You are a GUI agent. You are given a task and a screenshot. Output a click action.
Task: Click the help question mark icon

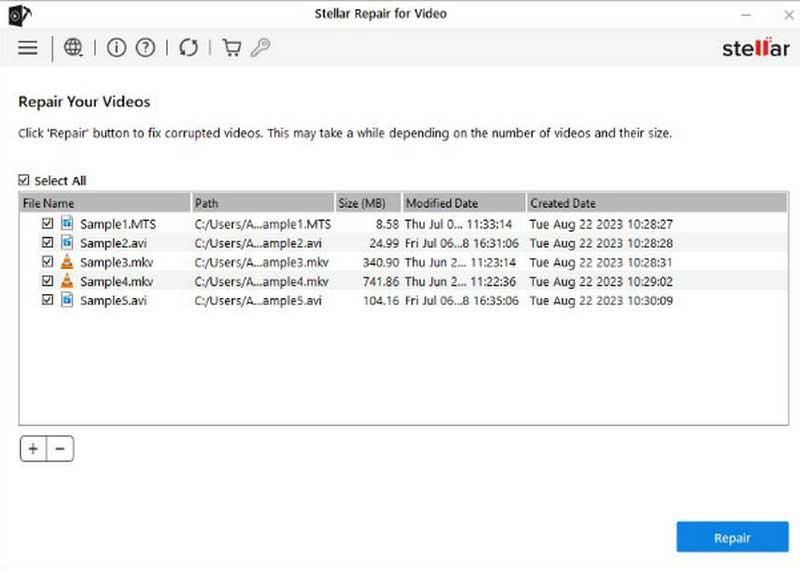click(145, 48)
